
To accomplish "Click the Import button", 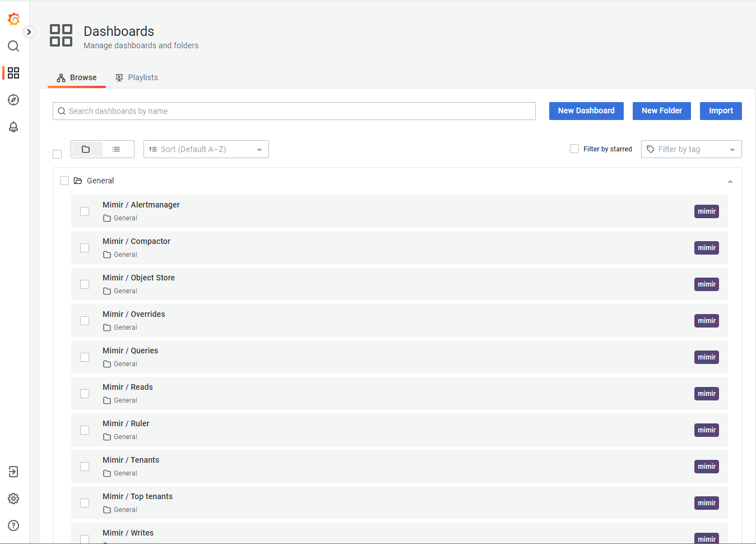I will [721, 111].
